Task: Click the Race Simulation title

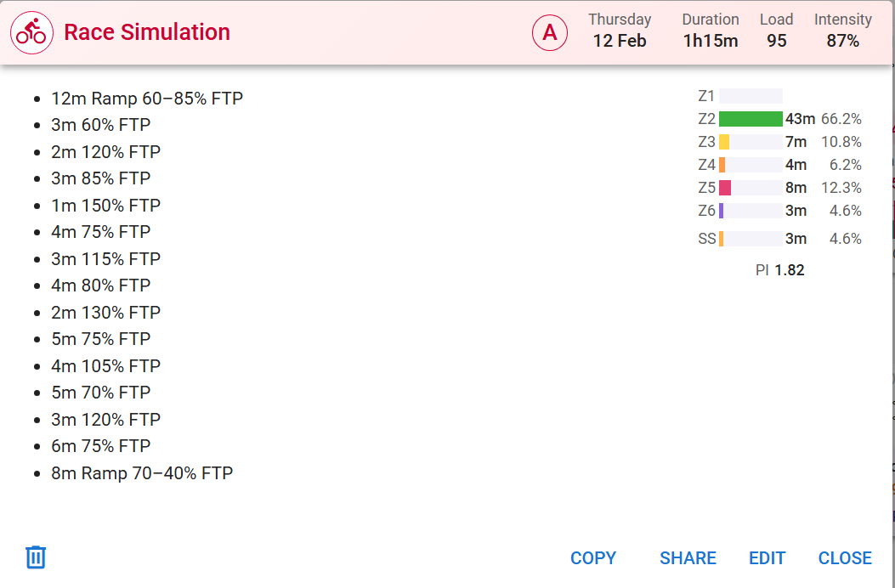Action: (147, 32)
